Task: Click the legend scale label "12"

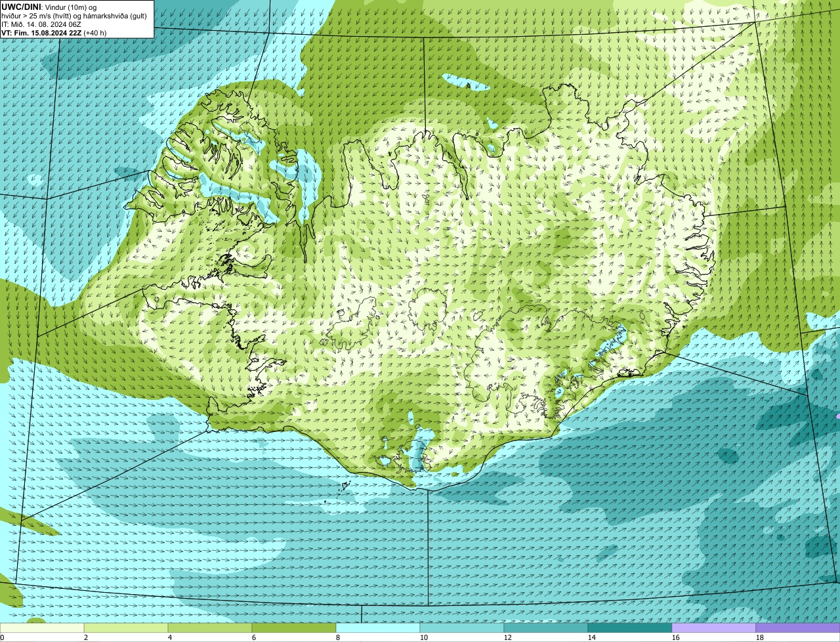Action: click(x=508, y=637)
